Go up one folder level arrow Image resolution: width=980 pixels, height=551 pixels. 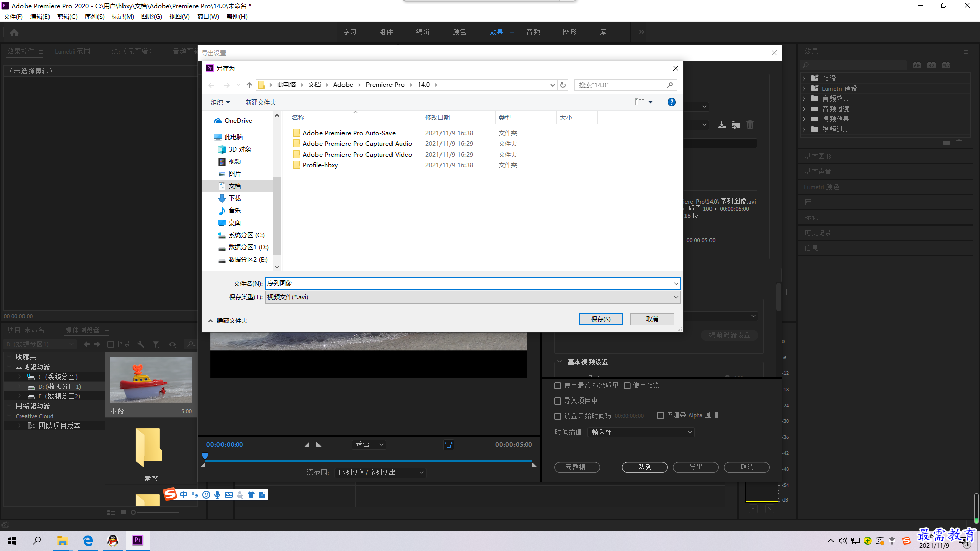[x=249, y=85]
